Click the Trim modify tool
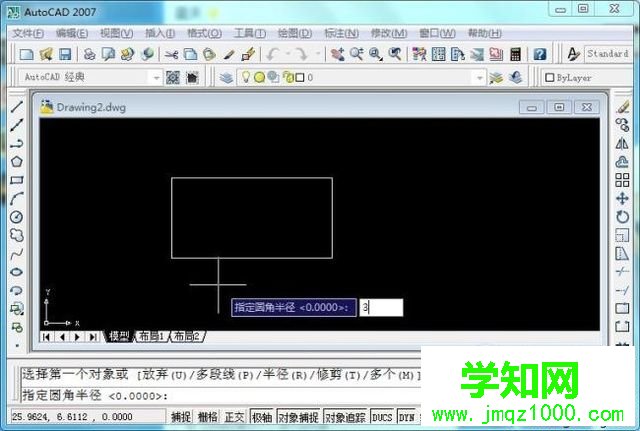The height and width of the screenshot is (431, 640). (x=622, y=272)
